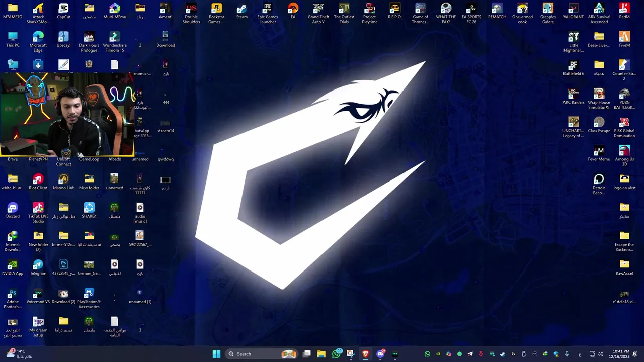Launch Maono Link desktop icon
Screen dimensions: 644x362
pyautogui.click(x=63, y=182)
